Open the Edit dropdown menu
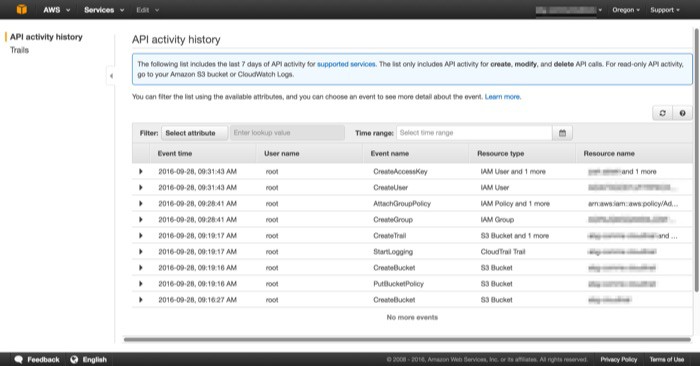This screenshot has height=366, width=700. 148,10
